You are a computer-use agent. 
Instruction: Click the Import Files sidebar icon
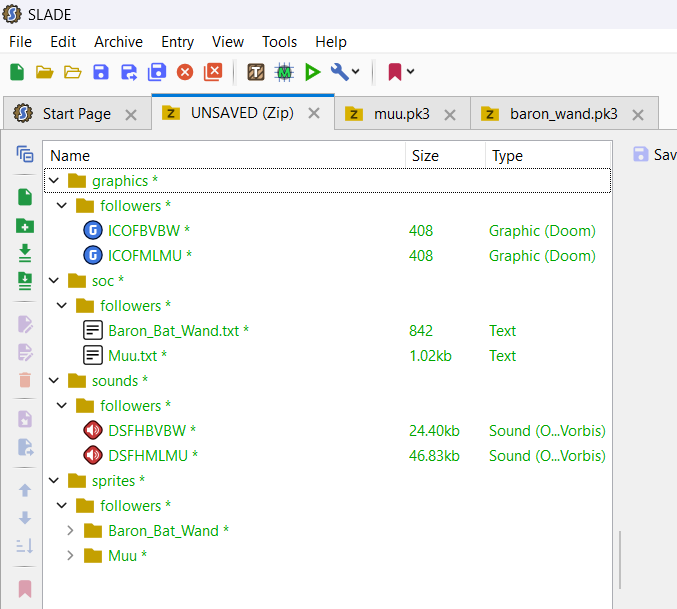25,253
